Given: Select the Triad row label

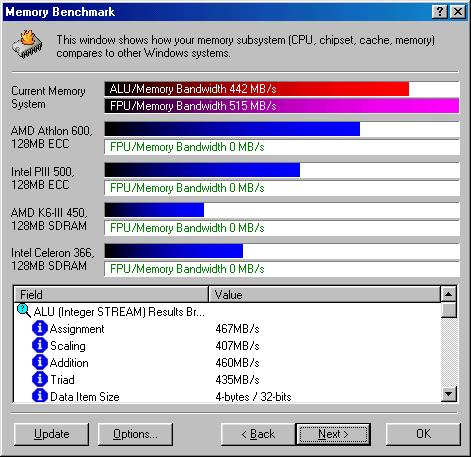Looking at the screenshot, I should 62,380.
